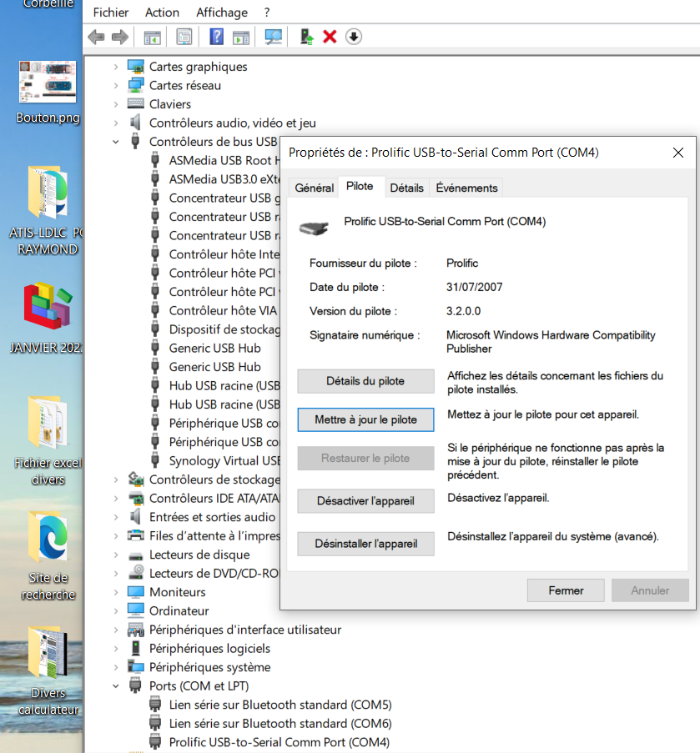The image size is (700, 753).
Task: Select Synology Virtual USB entry
Action: click(x=224, y=460)
